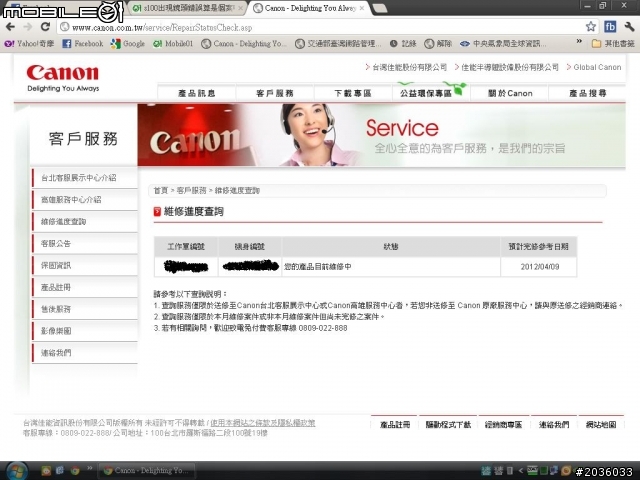Open the Mobile01 bookmark

[x=173, y=43]
